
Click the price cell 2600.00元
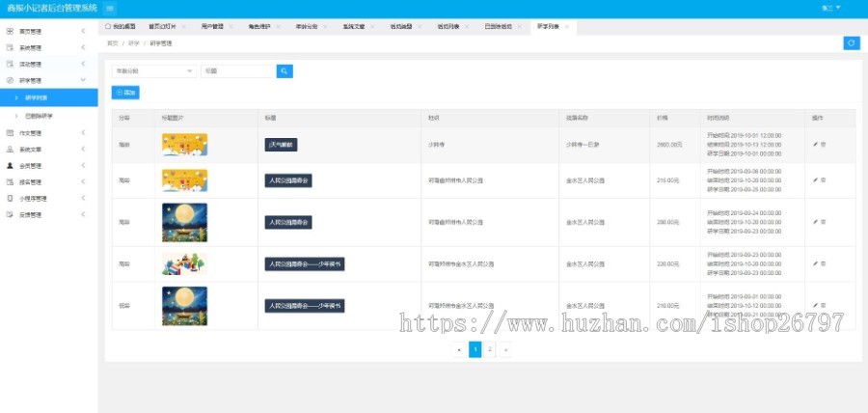(x=670, y=145)
